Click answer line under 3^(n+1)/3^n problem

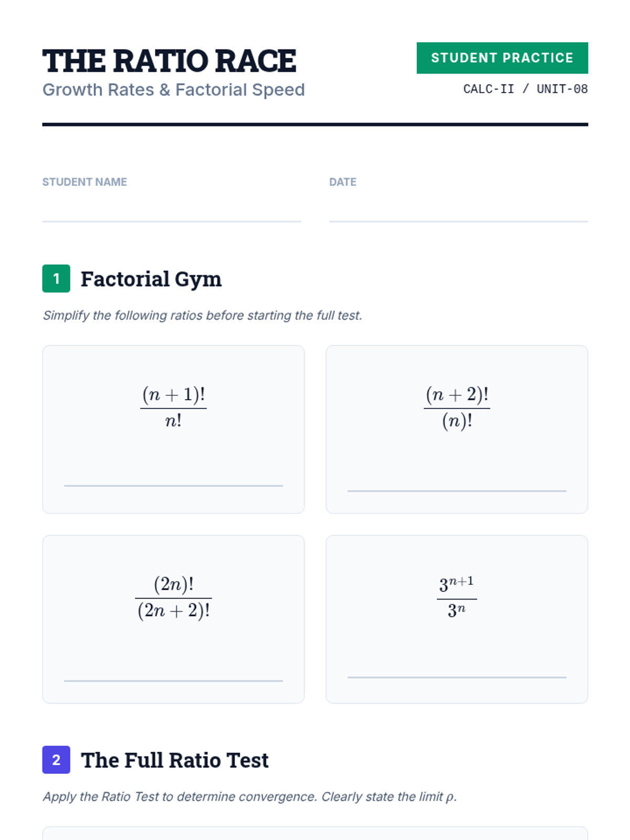coord(457,677)
